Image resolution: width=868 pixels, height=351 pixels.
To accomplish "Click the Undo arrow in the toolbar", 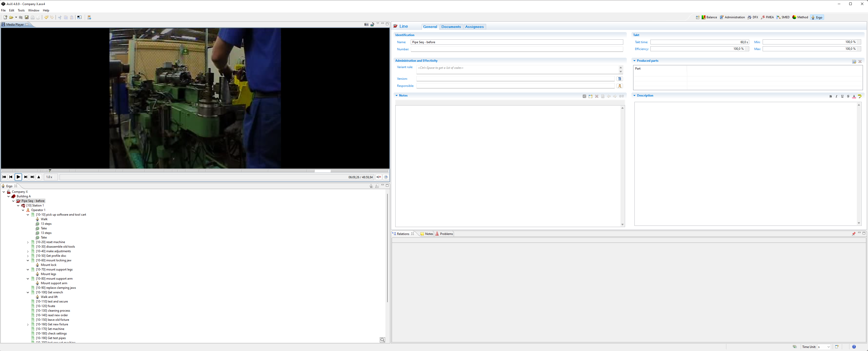I will 46,18.
